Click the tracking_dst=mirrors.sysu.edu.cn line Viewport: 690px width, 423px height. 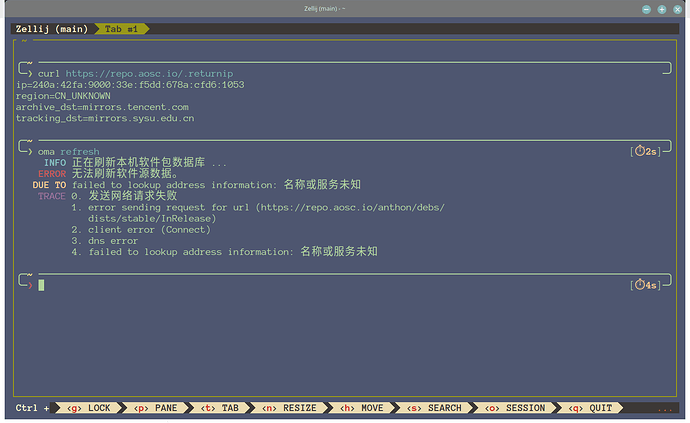(105, 118)
